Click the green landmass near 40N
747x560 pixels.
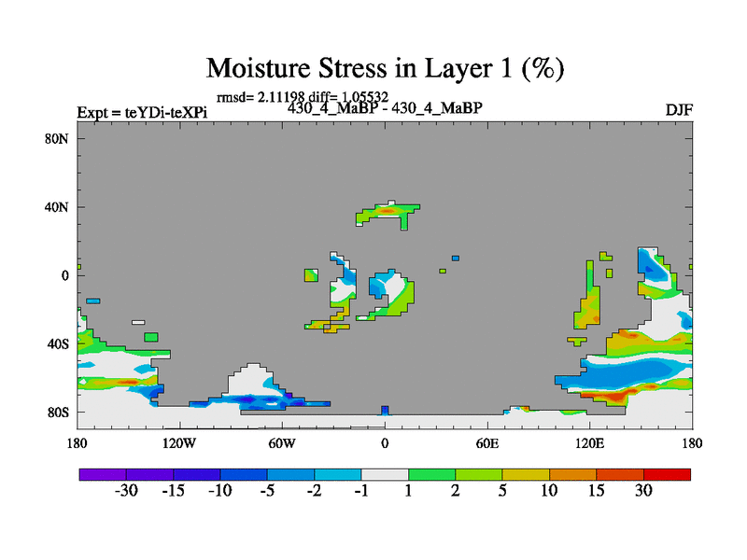pos(388,214)
